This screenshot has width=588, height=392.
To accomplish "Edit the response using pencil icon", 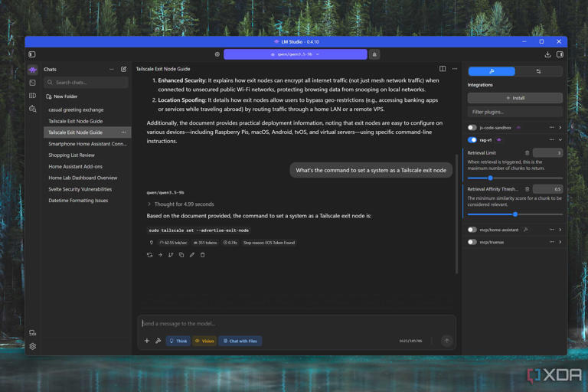I will tap(192, 255).
